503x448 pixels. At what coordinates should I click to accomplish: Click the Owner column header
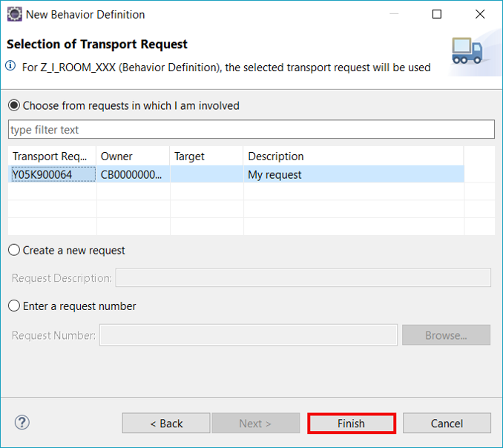[x=133, y=157]
